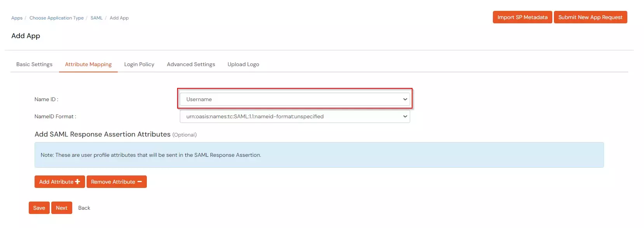Click the 'NameID Format :' label
Screen dimensions: 644x228
(55, 116)
